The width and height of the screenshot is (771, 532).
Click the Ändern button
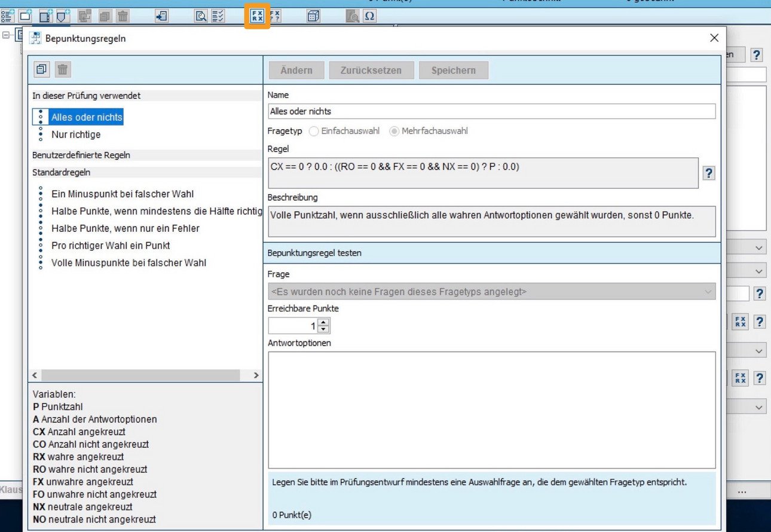pyautogui.click(x=296, y=70)
